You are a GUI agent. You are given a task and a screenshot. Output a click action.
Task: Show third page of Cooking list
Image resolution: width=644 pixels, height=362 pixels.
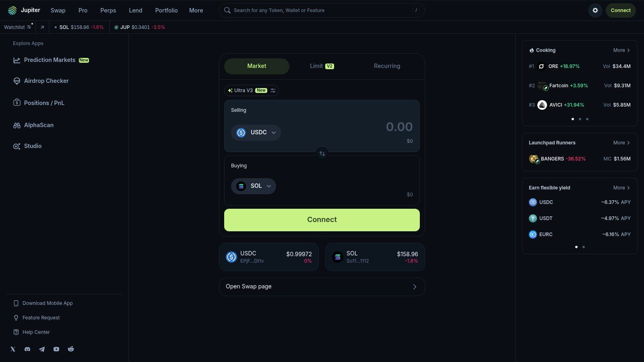pos(587,119)
